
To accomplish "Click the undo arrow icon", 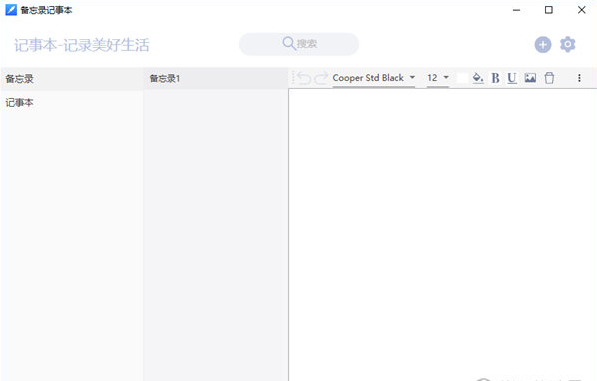I will [x=304, y=78].
